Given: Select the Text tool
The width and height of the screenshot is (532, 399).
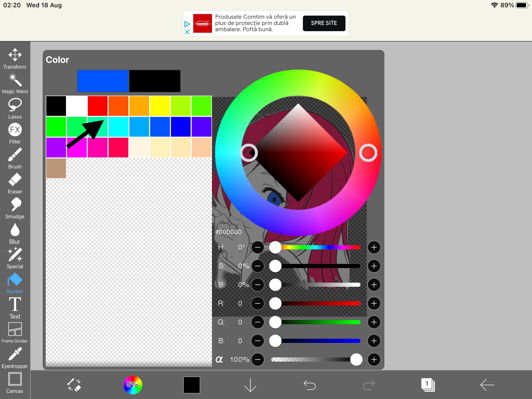Looking at the screenshot, I should coord(15,308).
